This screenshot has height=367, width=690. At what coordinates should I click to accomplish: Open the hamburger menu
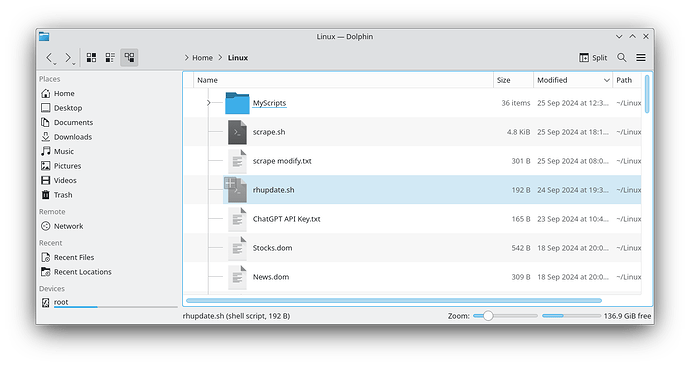[641, 58]
